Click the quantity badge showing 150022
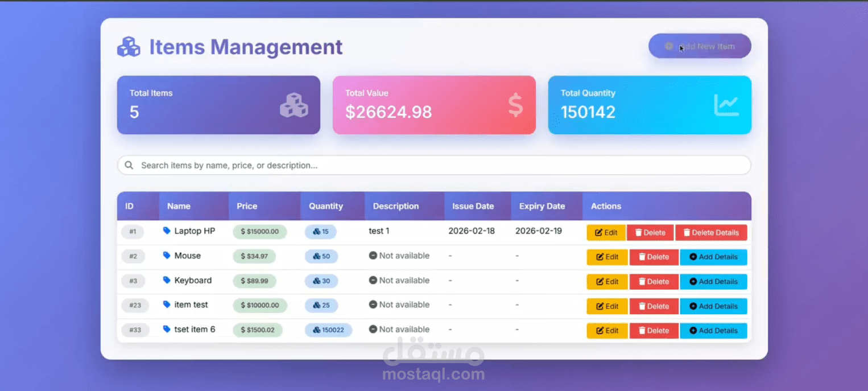The height and width of the screenshot is (391, 868). click(x=329, y=330)
